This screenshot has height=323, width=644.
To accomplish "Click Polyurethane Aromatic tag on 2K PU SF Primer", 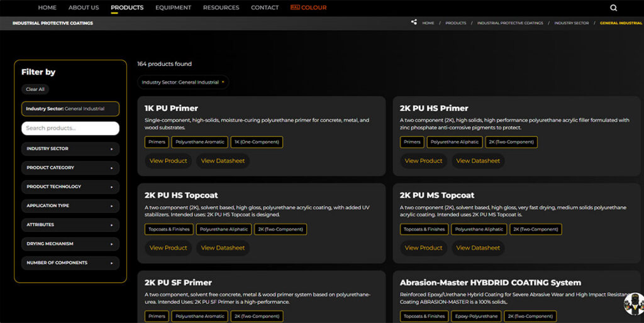I will tap(199, 317).
